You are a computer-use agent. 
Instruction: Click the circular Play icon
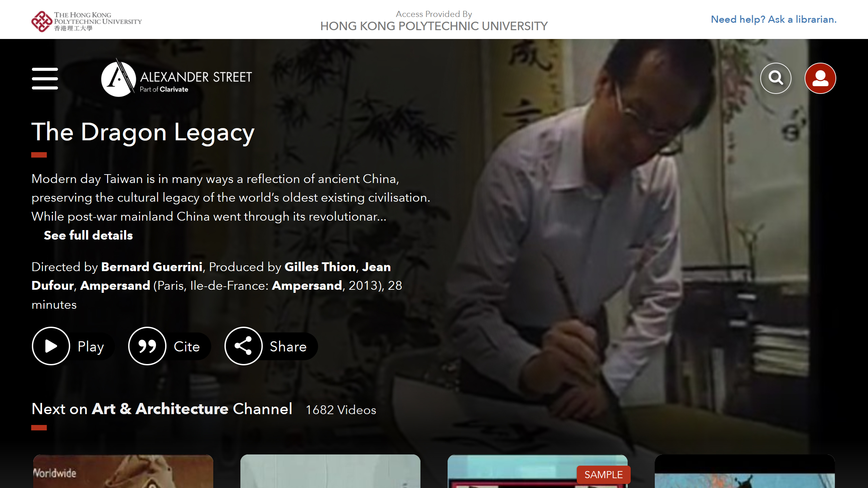(x=51, y=346)
